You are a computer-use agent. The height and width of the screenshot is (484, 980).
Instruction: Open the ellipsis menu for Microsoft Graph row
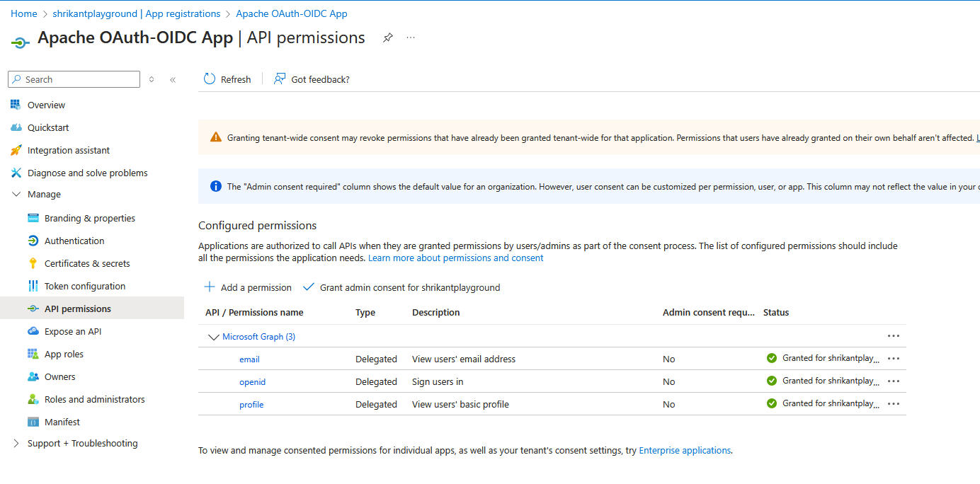pyautogui.click(x=894, y=336)
